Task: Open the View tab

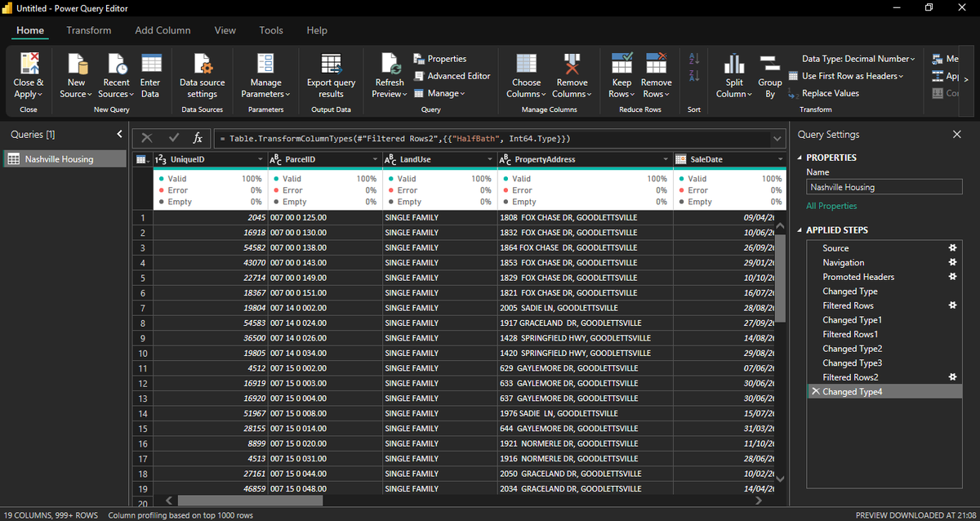Action: pos(225,30)
